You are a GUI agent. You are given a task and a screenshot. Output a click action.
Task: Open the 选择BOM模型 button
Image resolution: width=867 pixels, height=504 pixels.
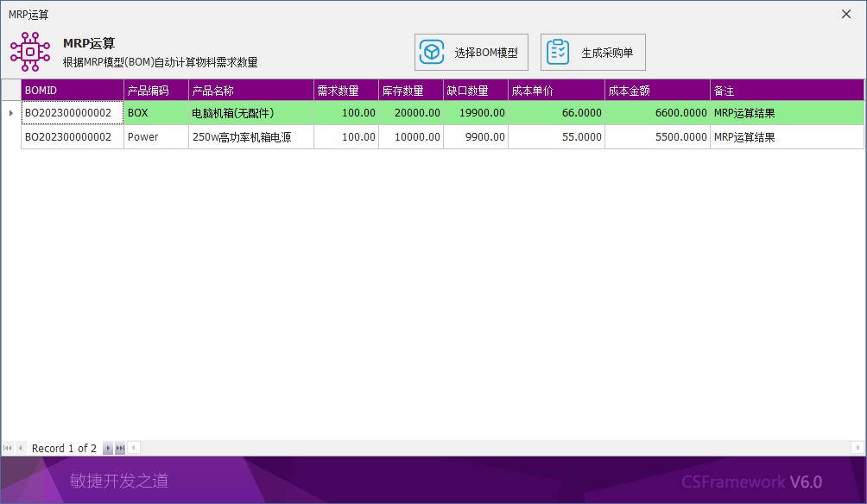click(x=471, y=53)
